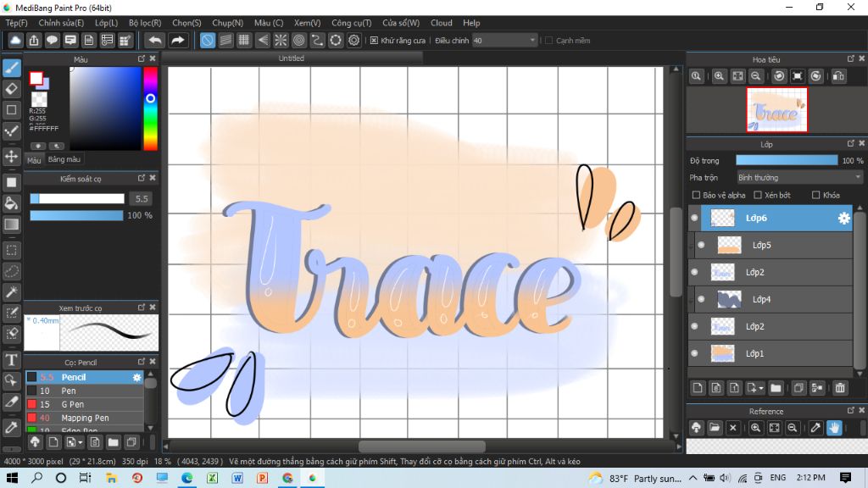
Task: Select the Lớp5 layer
Action: 773,245
